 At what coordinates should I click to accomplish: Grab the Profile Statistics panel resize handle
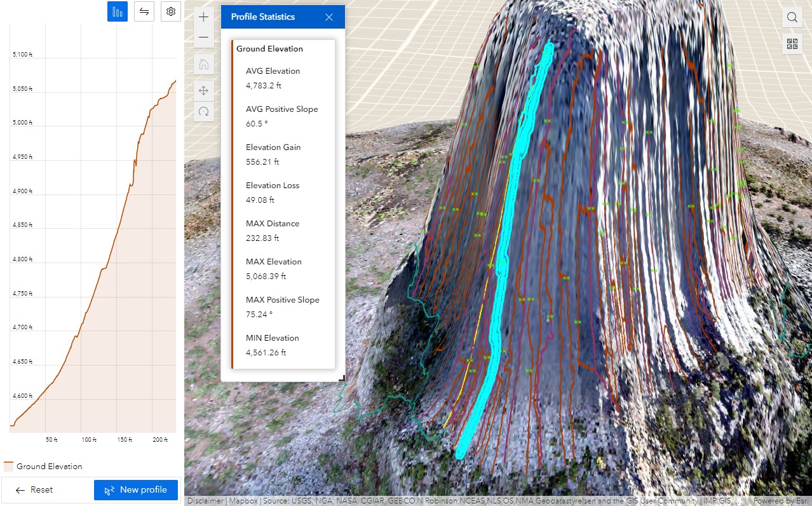[x=341, y=377]
